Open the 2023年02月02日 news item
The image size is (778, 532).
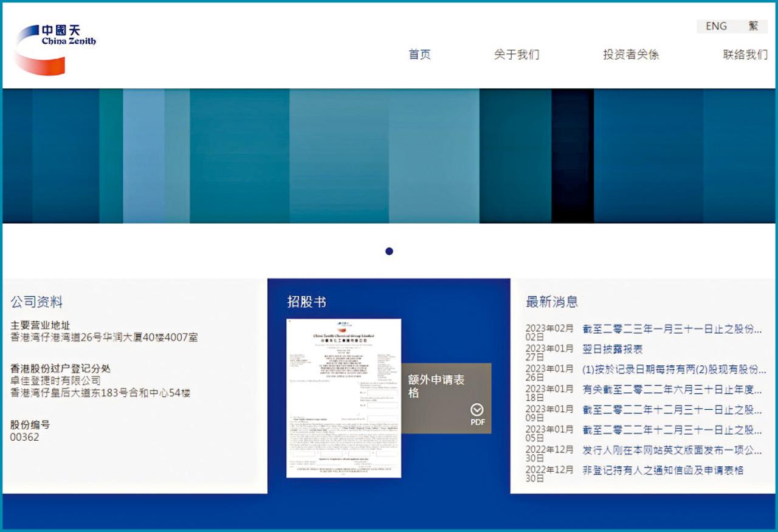coord(672,330)
